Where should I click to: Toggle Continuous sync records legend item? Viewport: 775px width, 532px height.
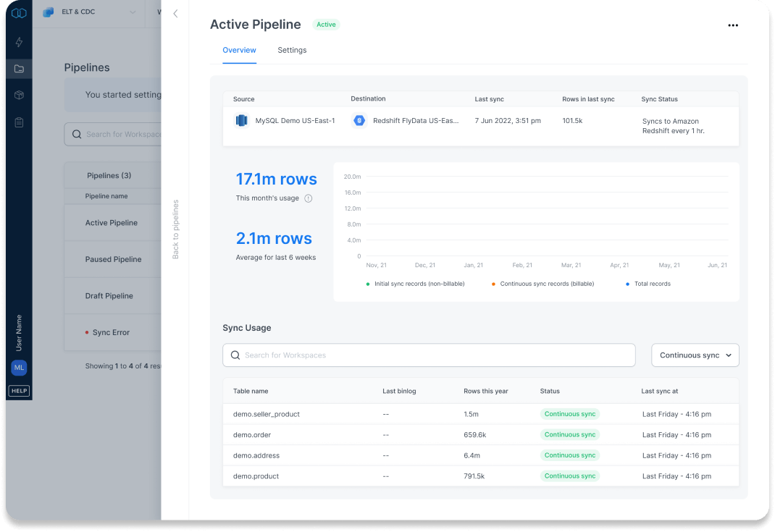coord(543,284)
